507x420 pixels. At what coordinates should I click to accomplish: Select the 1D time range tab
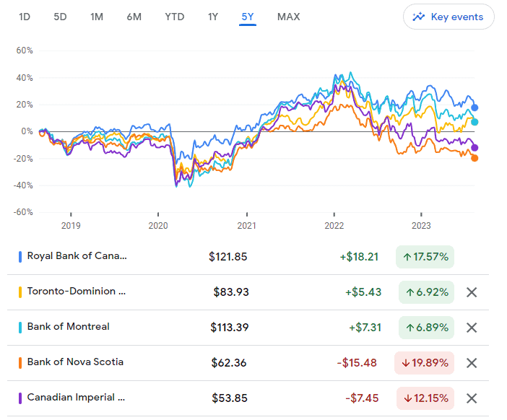pyautogui.click(x=25, y=17)
